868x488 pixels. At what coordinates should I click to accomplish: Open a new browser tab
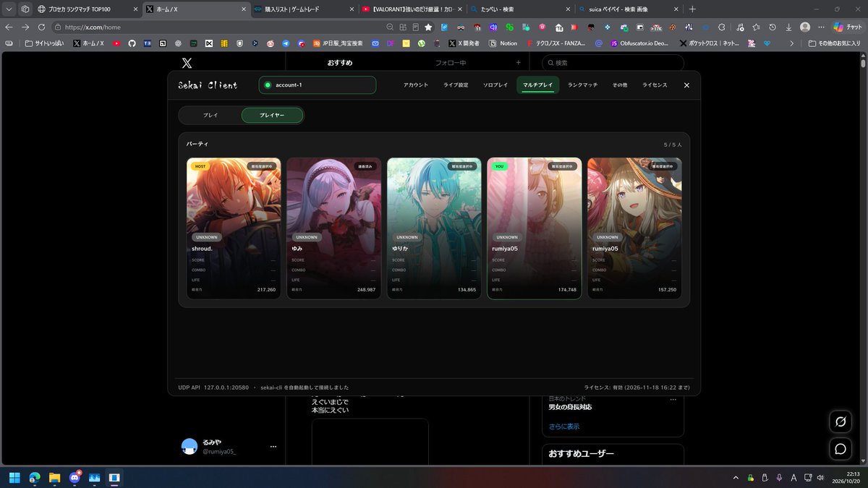tap(692, 9)
